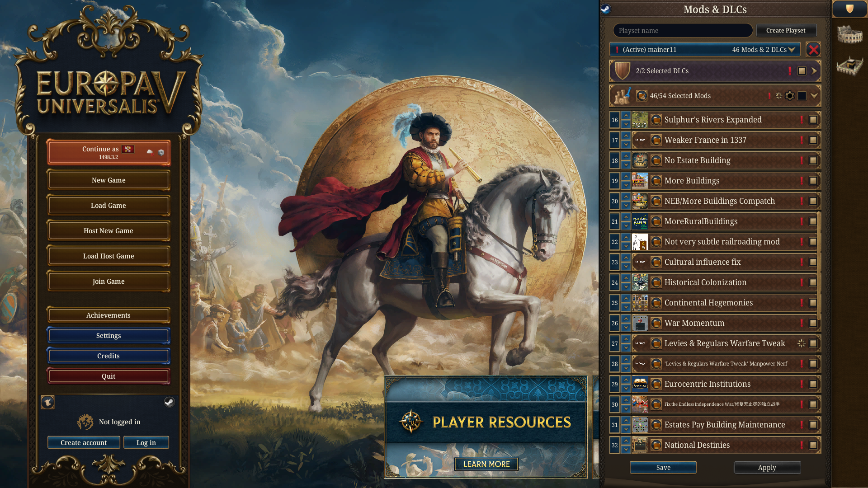
Task: Toggle the Historical Colonization mod checkbox
Action: 813,282
